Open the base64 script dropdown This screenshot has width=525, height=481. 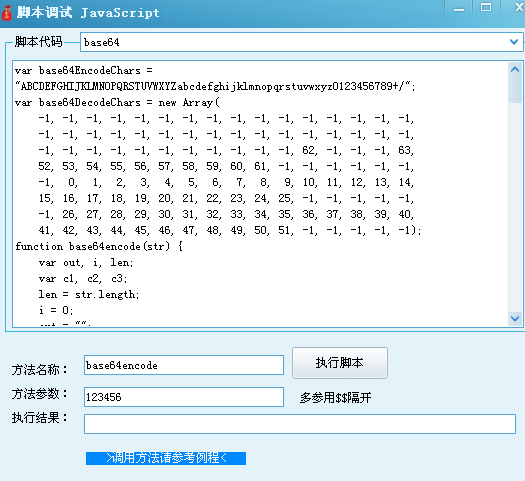[x=301, y=42]
